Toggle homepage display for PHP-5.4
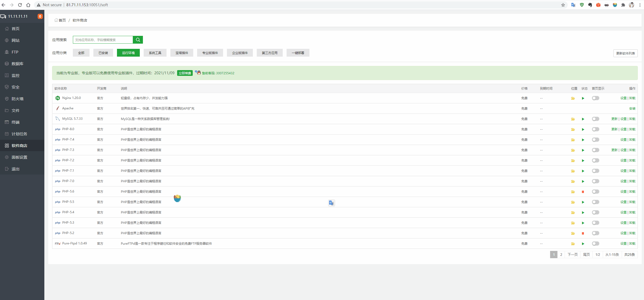The height and width of the screenshot is (300, 644). (595, 212)
